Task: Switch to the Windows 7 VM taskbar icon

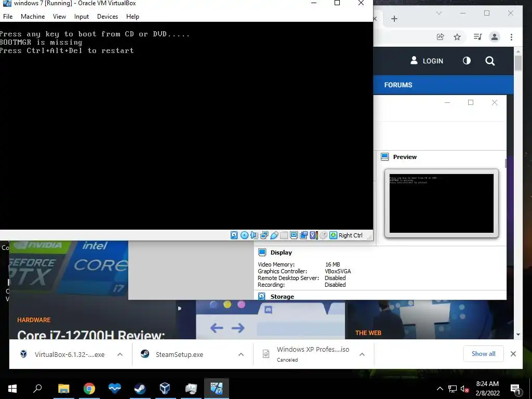Action: (217, 388)
